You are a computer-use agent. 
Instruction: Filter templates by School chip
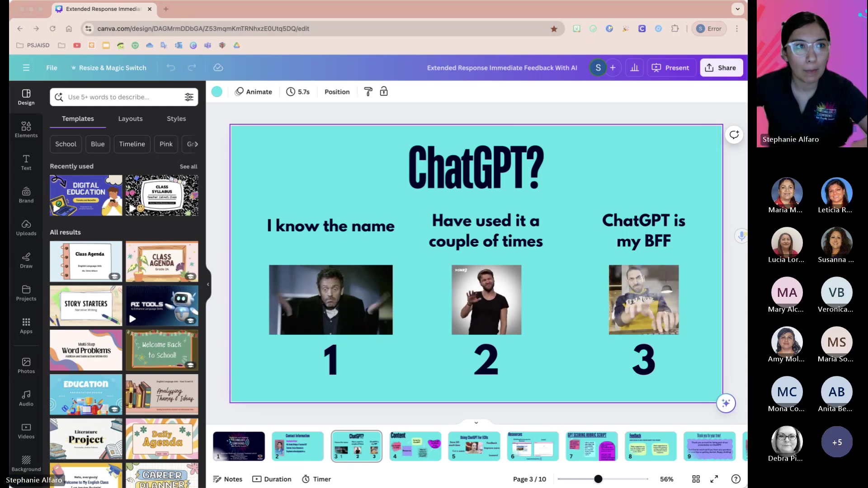[x=66, y=144]
